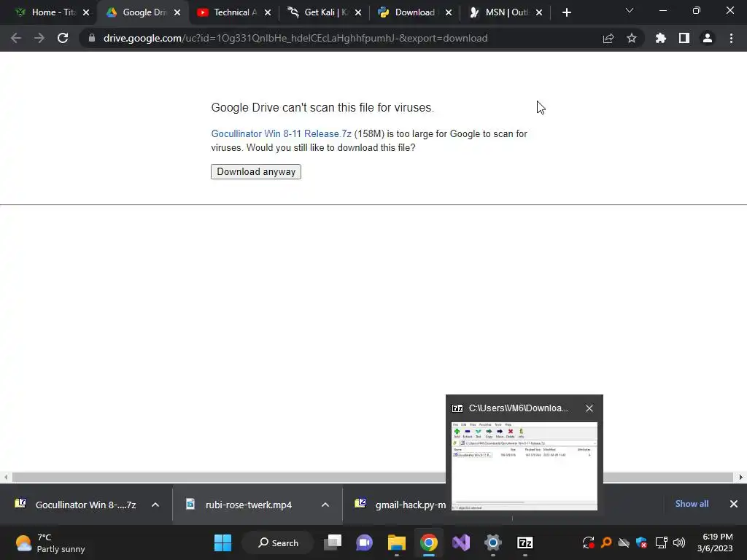The width and height of the screenshot is (747, 560).
Task: Show all downloads
Action: point(692,504)
